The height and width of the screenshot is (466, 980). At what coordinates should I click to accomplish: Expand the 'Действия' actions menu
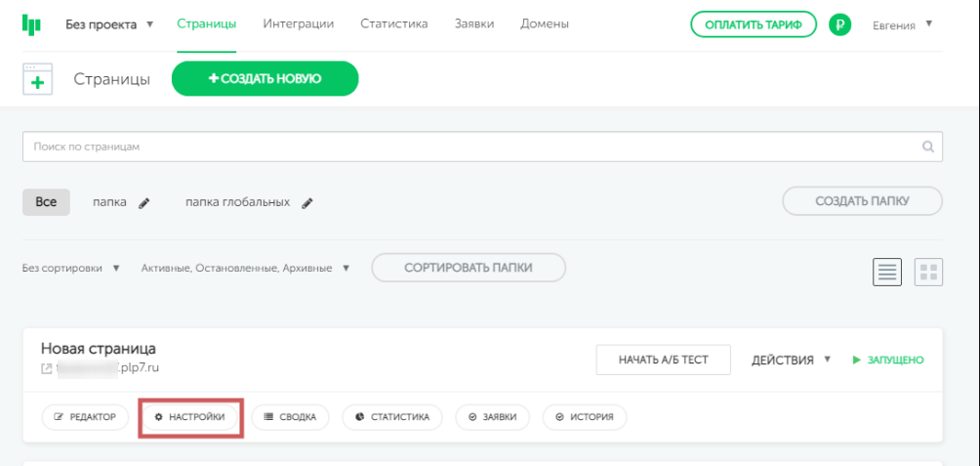click(x=791, y=360)
